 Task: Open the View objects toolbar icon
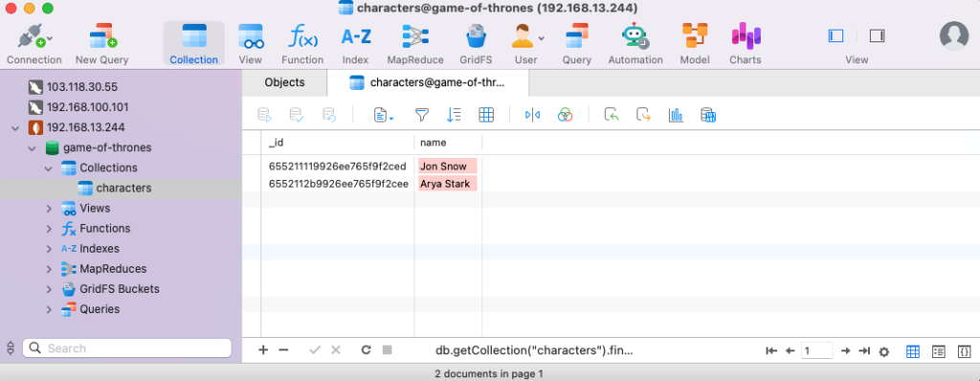(250, 44)
